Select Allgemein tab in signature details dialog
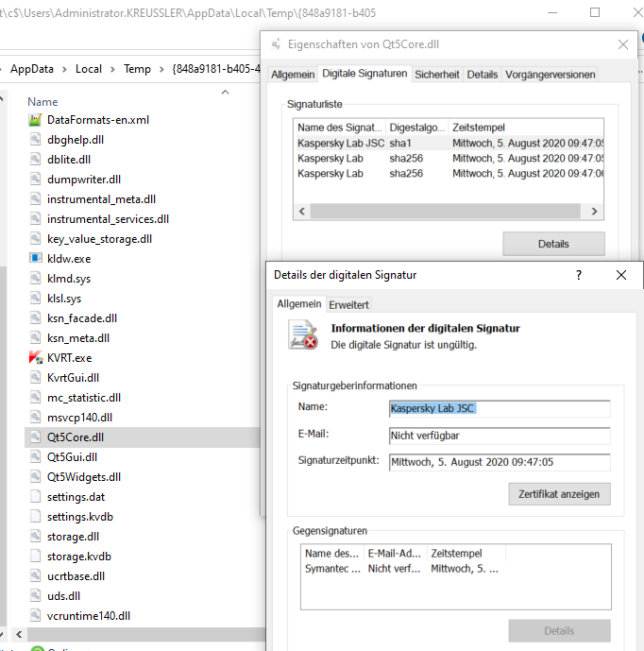 (x=299, y=304)
